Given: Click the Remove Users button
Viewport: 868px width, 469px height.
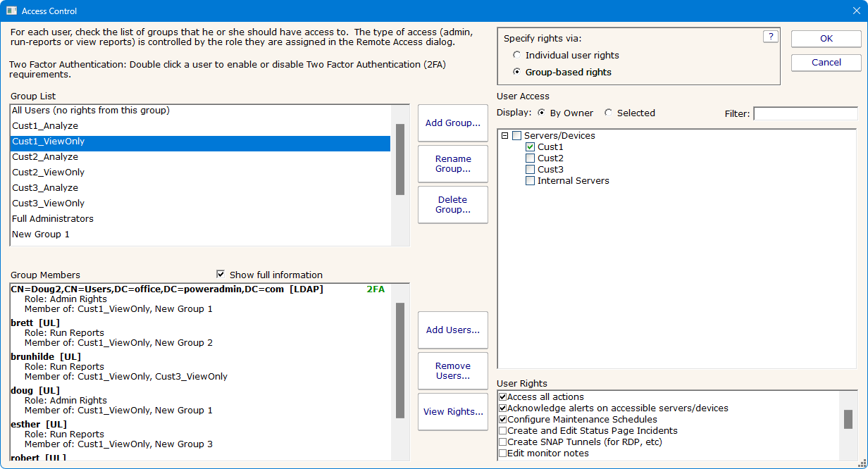Looking at the screenshot, I should (x=452, y=370).
